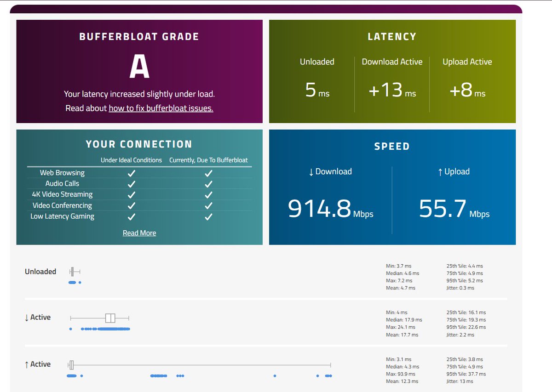Screen dimensions: 552x392
Task: Click the download Active box plot box
Action: click(110, 318)
